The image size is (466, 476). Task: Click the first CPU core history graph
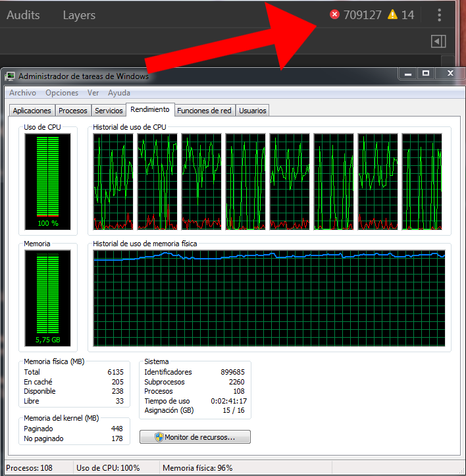point(113,182)
